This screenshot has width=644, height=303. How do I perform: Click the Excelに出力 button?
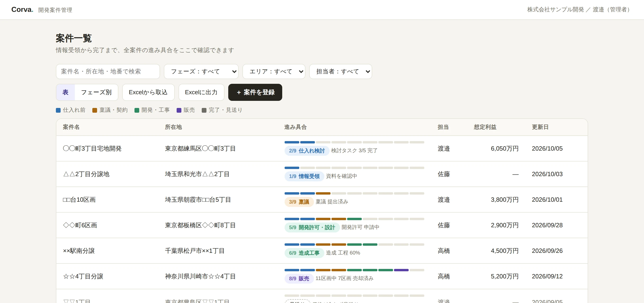click(x=201, y=92)
